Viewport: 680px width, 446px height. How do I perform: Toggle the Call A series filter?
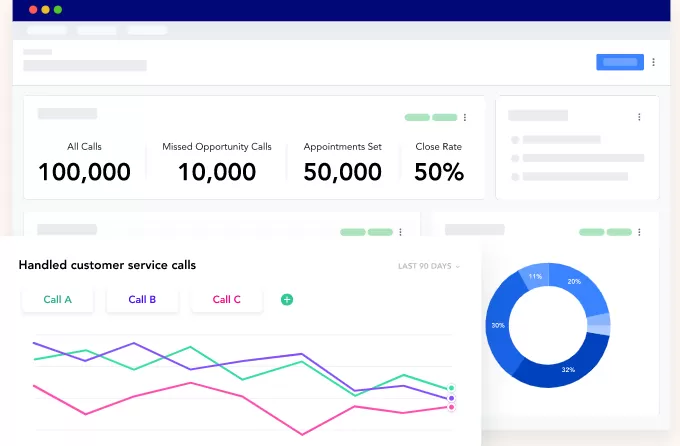click(58, 299)
